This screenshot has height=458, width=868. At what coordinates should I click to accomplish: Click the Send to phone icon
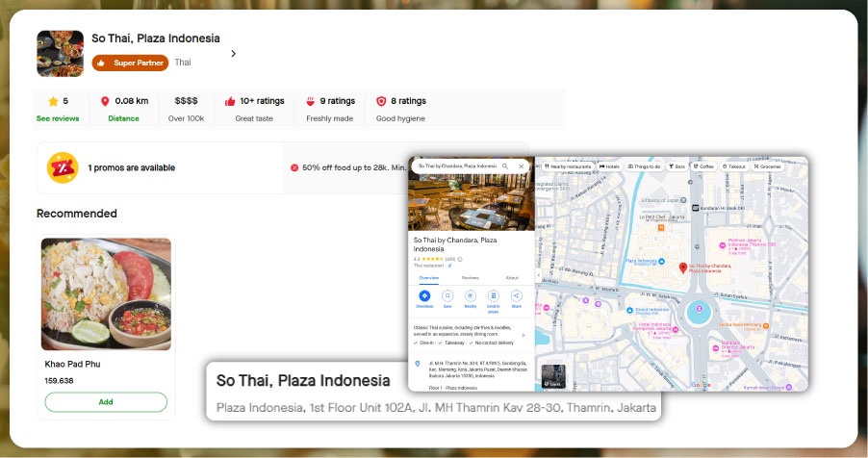click(494, 296)
